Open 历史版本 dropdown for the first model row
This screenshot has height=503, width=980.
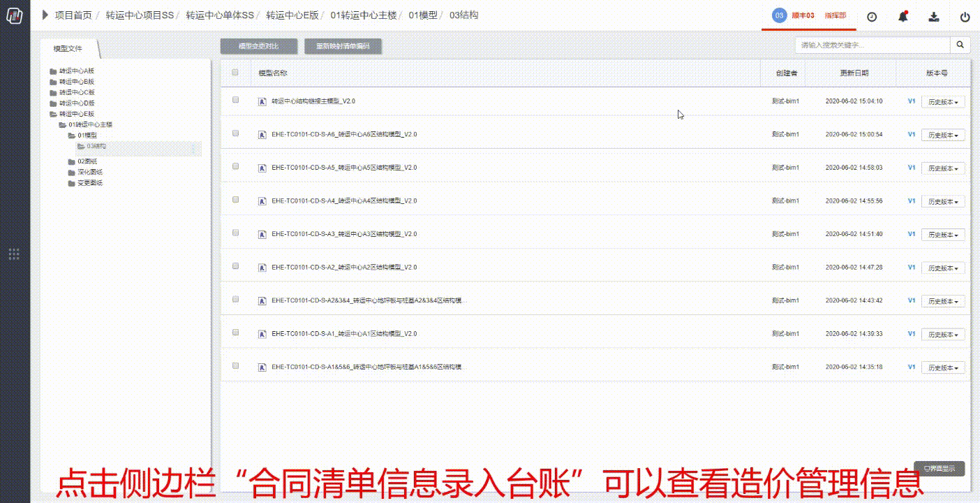pos(942,102)
